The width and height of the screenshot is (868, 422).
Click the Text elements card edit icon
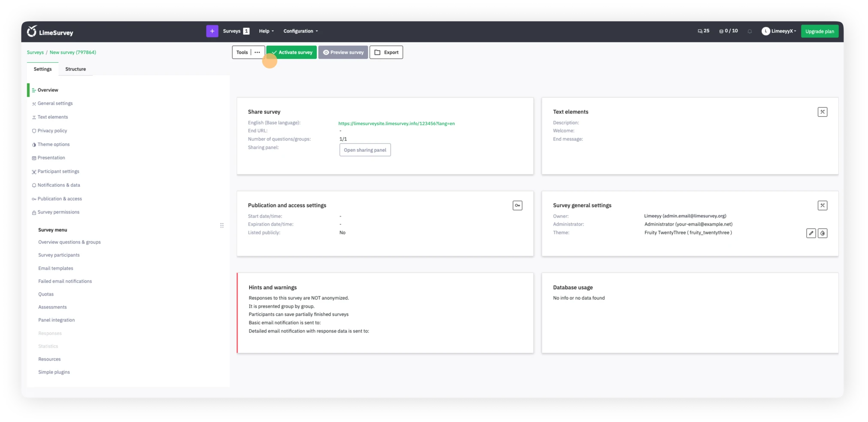coord(822,112)
